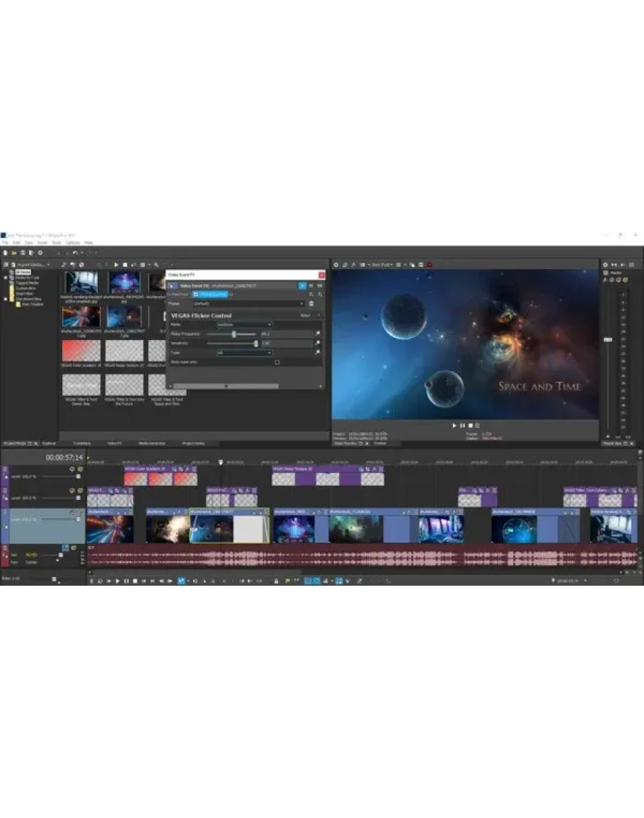Click the Stop button under video preview
This screenshot has height=818, width=644.
point(470,426)
